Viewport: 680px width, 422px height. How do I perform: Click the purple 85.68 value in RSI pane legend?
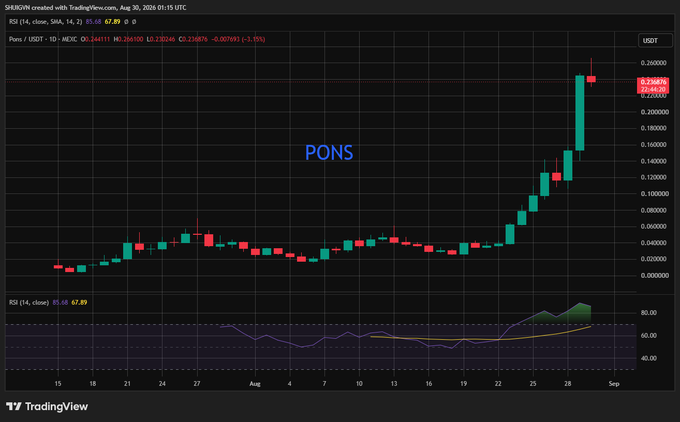[60, 302]
